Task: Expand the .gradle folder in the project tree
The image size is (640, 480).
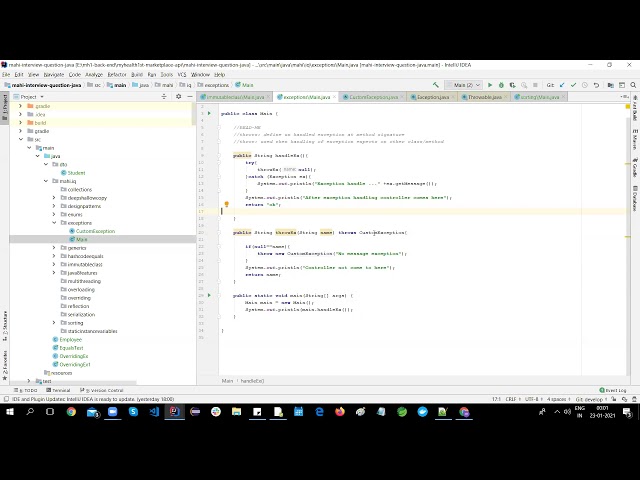Action: point(20,106)
